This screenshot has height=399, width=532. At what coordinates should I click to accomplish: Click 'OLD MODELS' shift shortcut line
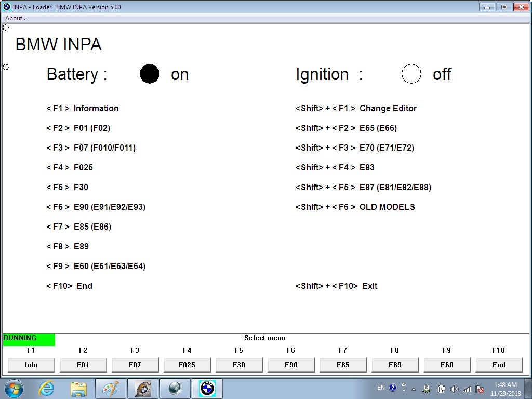pos(355,207)
